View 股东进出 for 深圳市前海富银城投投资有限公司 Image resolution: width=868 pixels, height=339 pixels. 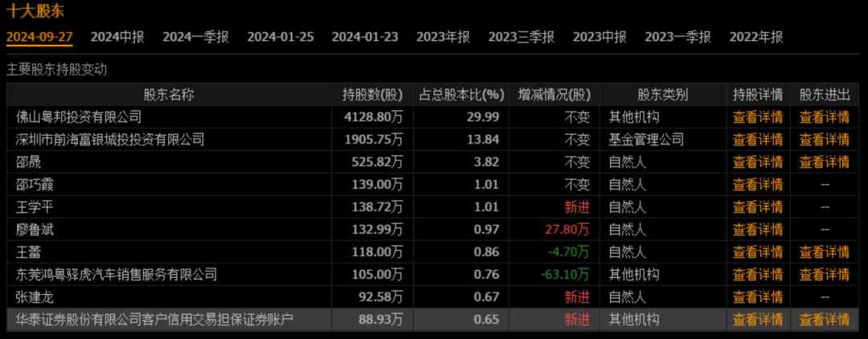[825, 139]
